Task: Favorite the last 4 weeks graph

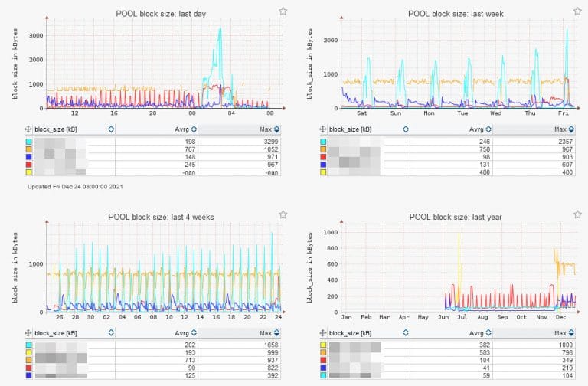Action: tap(283, 214)
